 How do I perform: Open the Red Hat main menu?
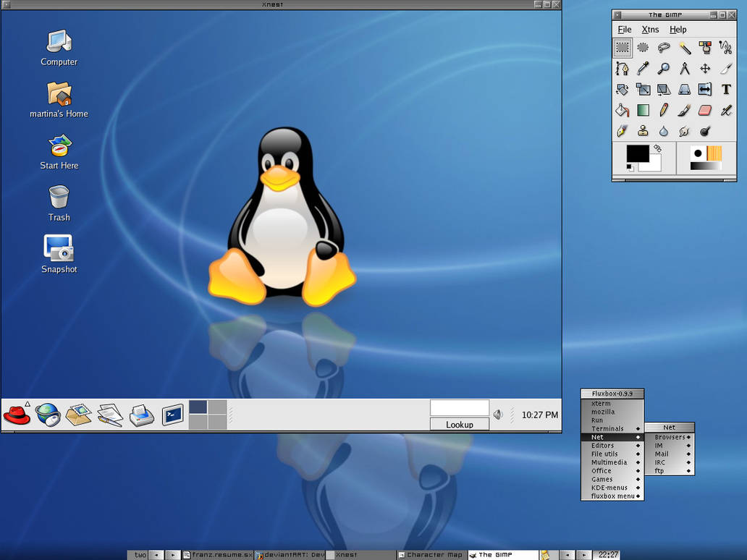pyautogui.click(x=17, y=415)
